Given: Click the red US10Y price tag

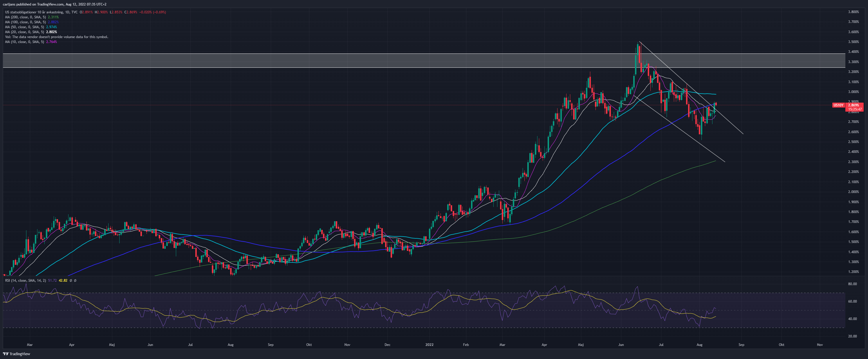Looking at the screenshot, I should (838, 105).
